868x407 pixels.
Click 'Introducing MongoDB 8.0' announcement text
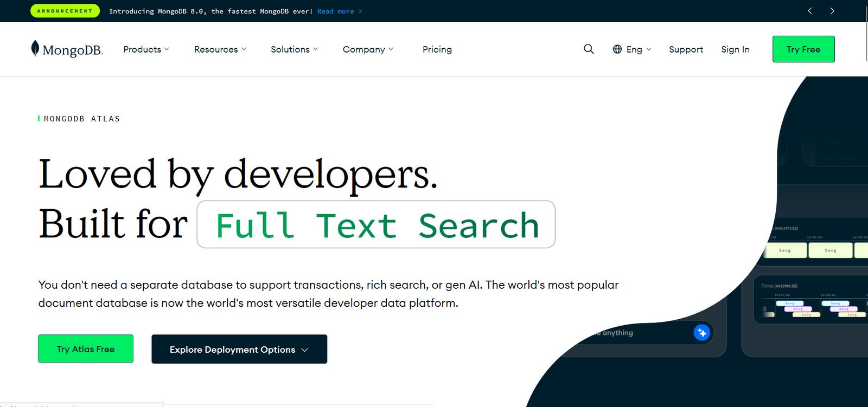(x=211, y=11)
